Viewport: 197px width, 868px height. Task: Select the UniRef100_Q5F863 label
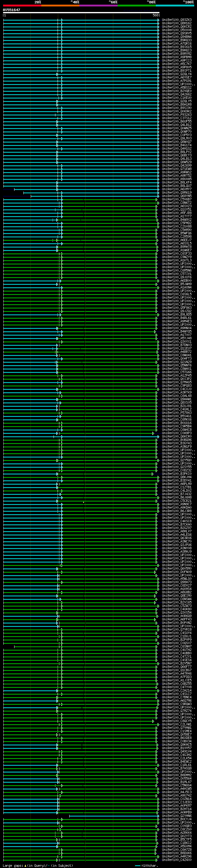(x=177, y=308)
